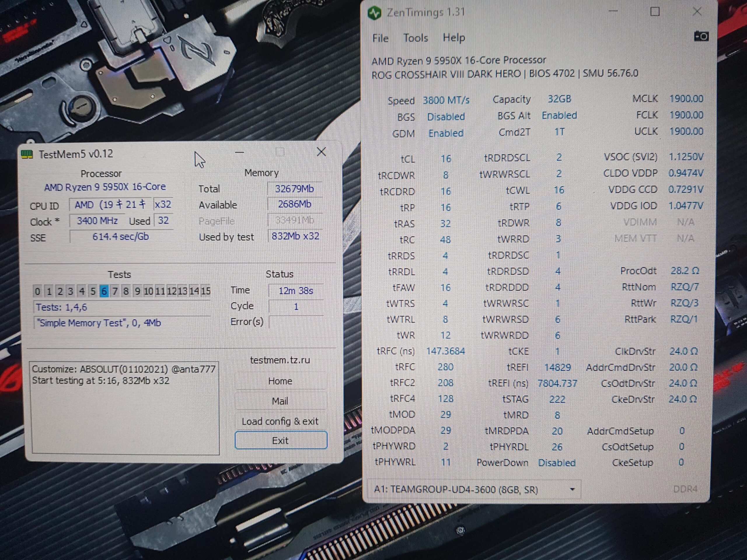Click the empty Error(s) field
Viewport: 747px width, 560px height.
pyautogui.click(x=296, y=322)
